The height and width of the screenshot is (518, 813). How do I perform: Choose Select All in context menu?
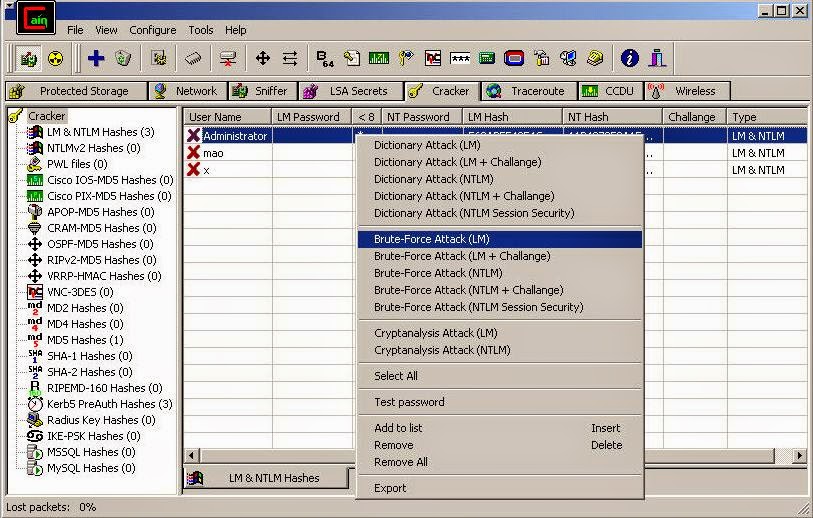pos(396,376)
